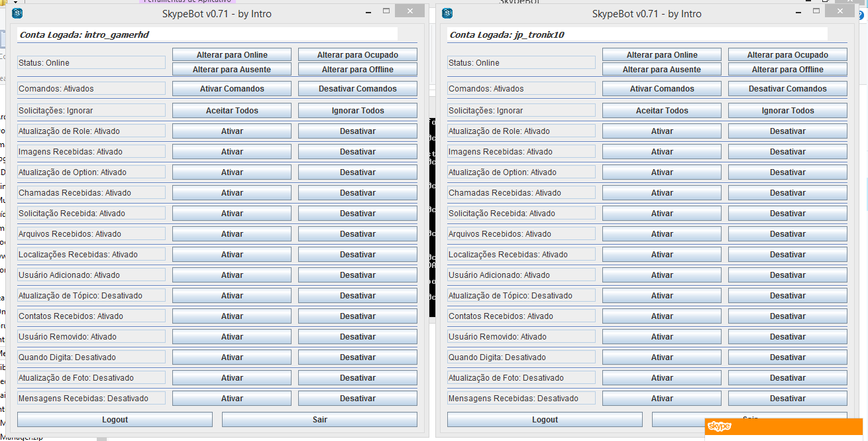The height and width of the screenshot is (441, 868).
Task: Click Aceitar Todos in jp_tronix10 window
Action: [662, 110]
